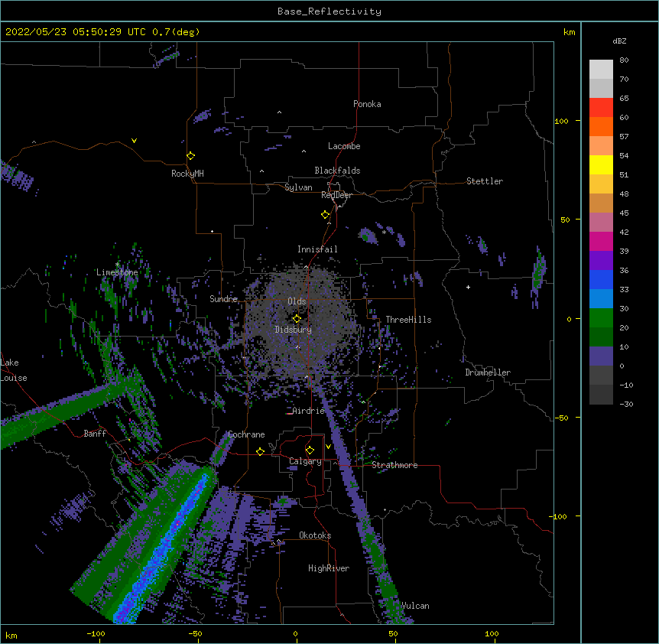The width and height of the screenshot is (659, 644).
Task: Click the Sundre city label
Action: point(223,299)
